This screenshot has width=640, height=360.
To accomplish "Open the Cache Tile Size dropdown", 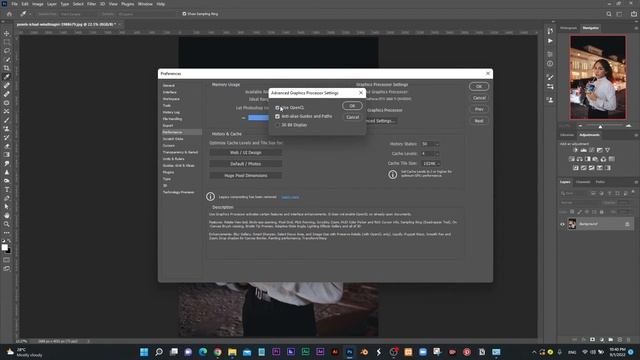I will (431, 163).
